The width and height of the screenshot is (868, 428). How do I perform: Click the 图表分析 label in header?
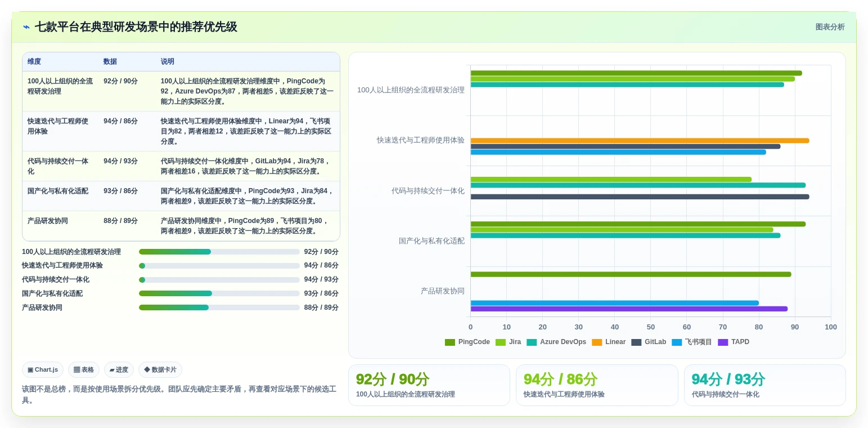pyautogui.click(x=830, y=27)
